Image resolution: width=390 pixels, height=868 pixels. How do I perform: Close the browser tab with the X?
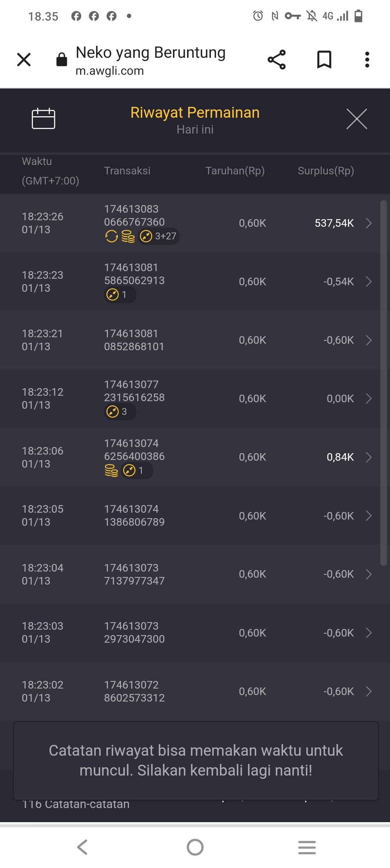pos(24,60)
